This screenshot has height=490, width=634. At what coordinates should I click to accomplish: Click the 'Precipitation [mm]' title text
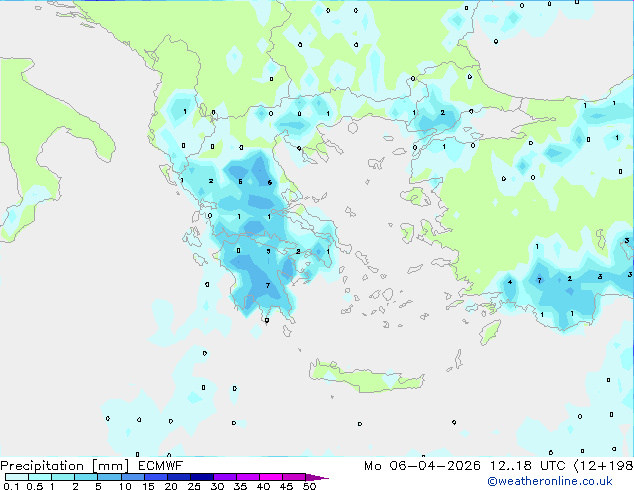point(65,466)
